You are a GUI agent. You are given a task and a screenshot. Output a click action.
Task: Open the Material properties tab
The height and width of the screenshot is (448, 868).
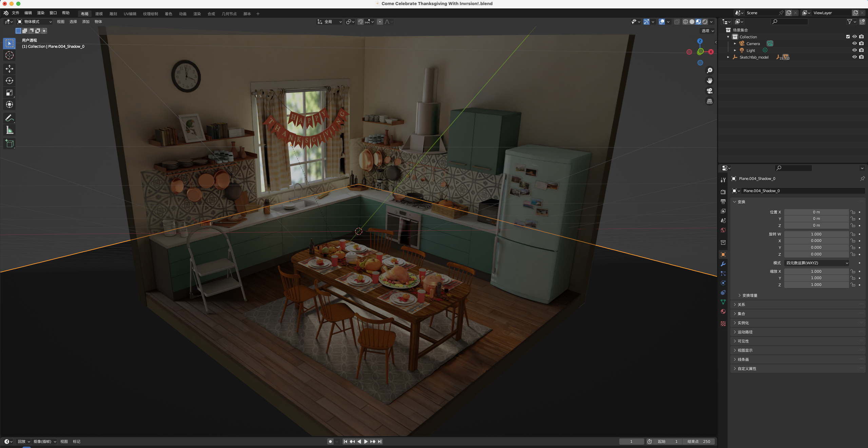[x=723, y=311]
